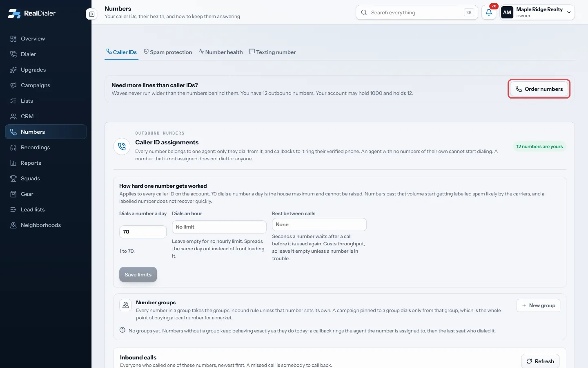Open Reports chart icon in sidebar
588x368 pixels.
pyautogui.click(x=13, y=163)
